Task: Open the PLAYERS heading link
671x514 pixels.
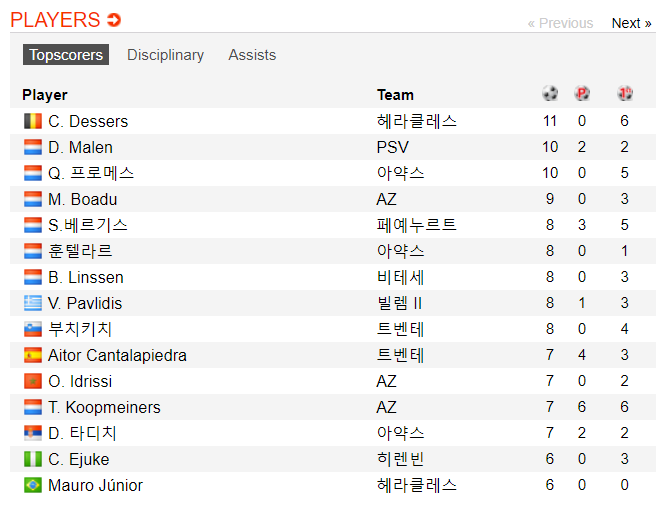Action: pyautogui.click(x=55, y=20)
